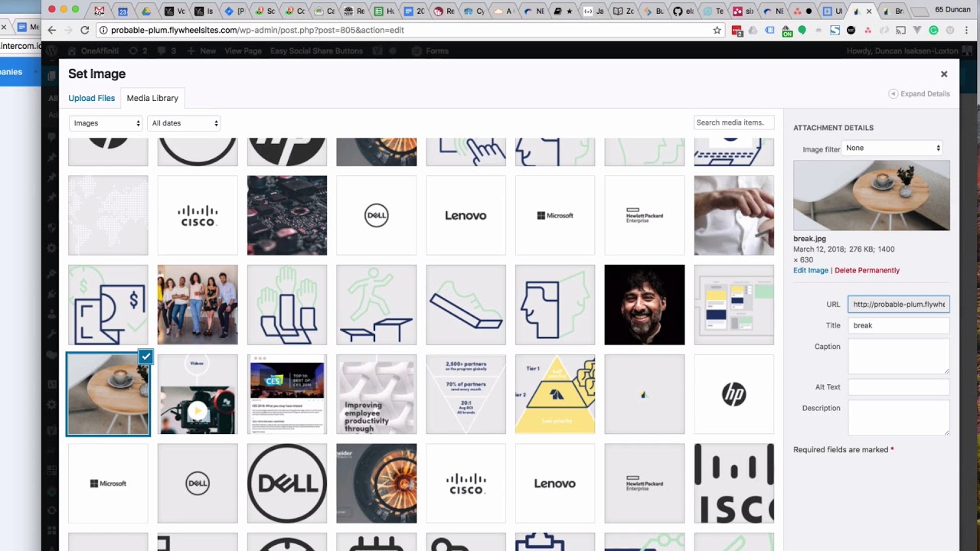Click the Delete Permanently link
Image resolution: width=980 pixels, height=551 pixels.
pos(867,270)
